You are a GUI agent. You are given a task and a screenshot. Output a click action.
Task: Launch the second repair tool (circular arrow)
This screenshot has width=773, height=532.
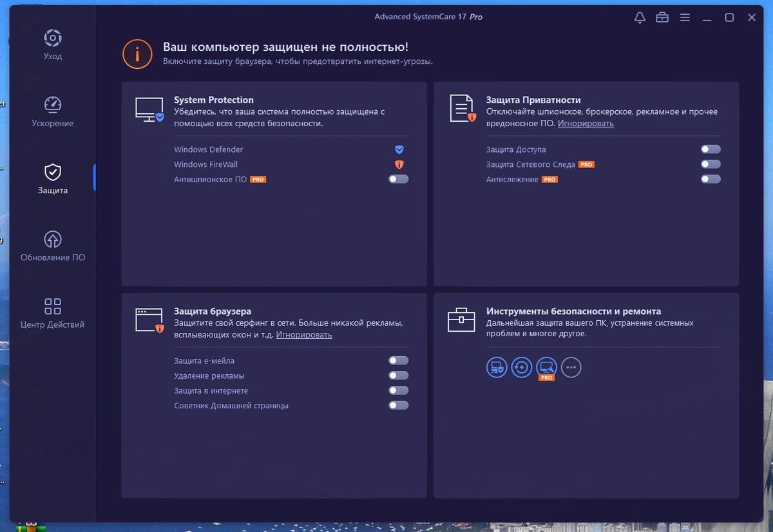coord(522,368)
